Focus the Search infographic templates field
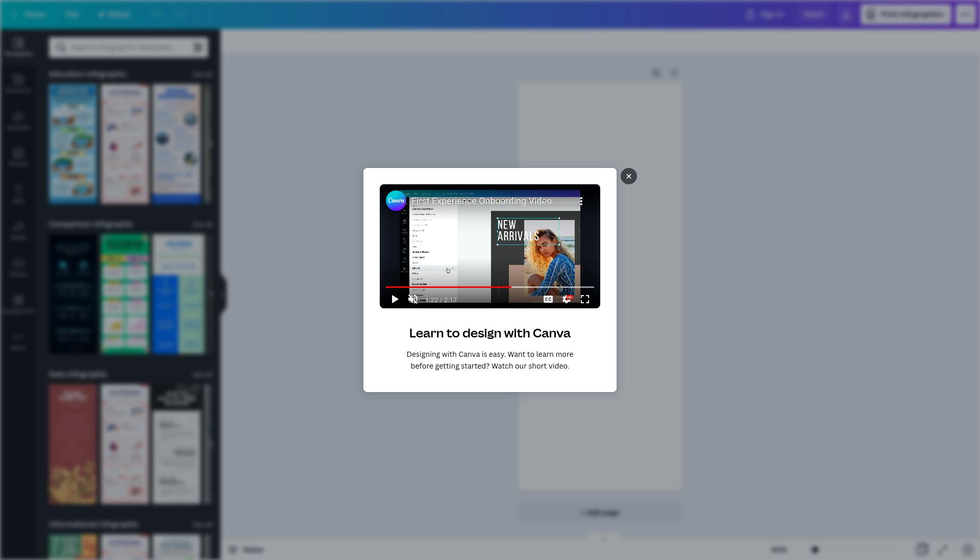Image resolution: width=980 pixels, height=560 pixels. click(129, 47)
